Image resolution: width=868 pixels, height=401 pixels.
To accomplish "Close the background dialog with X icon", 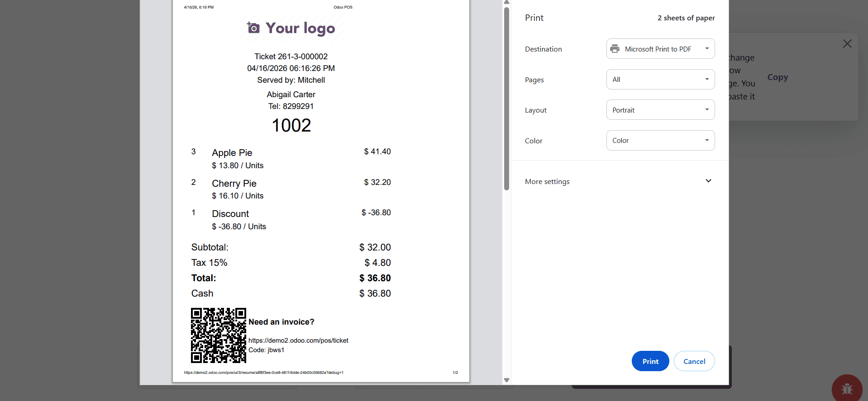I will (x=847, y=43).
